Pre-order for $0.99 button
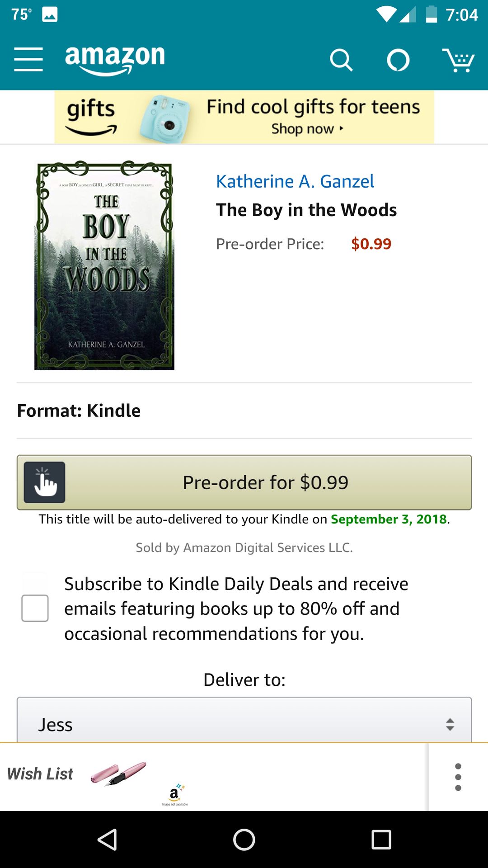 (244, 482)
